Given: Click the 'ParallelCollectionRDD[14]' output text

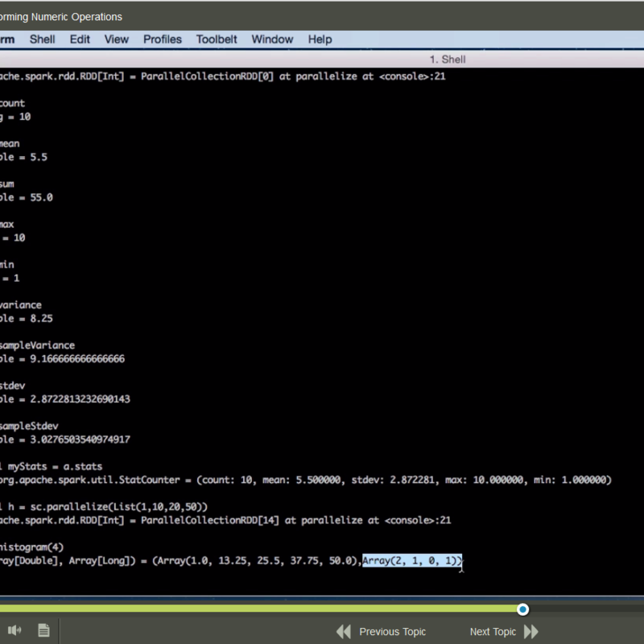Looking at the screenshot, I should 210,520.
